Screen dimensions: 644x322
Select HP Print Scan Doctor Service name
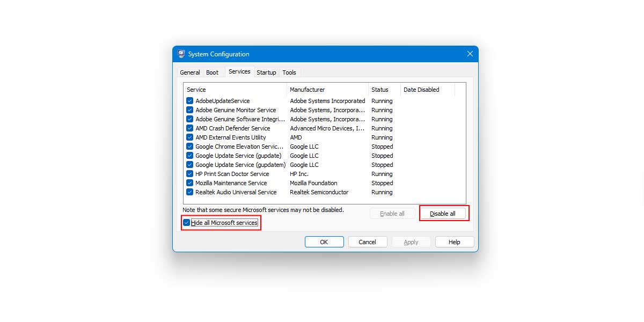232,174
